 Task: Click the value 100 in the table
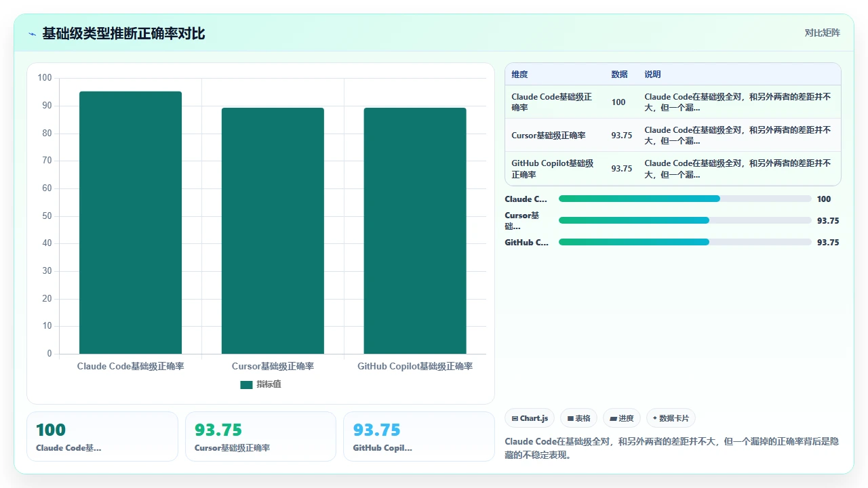pyautogui.click(x=618, y=102)
